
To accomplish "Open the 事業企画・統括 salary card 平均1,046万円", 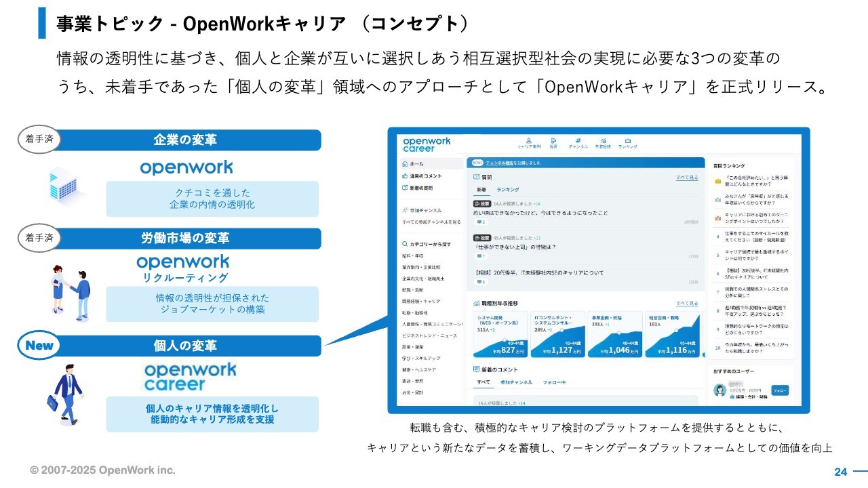I will pyautogui.click(x=615, y=335).
